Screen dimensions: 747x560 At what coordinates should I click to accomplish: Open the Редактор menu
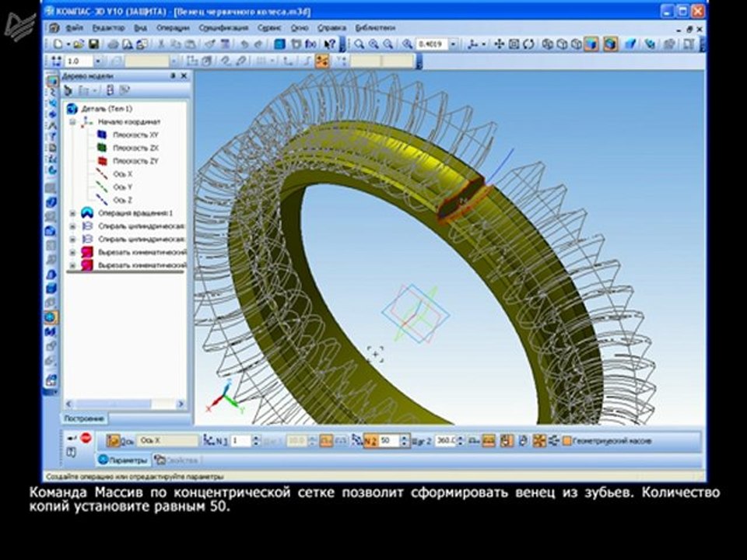108,28
